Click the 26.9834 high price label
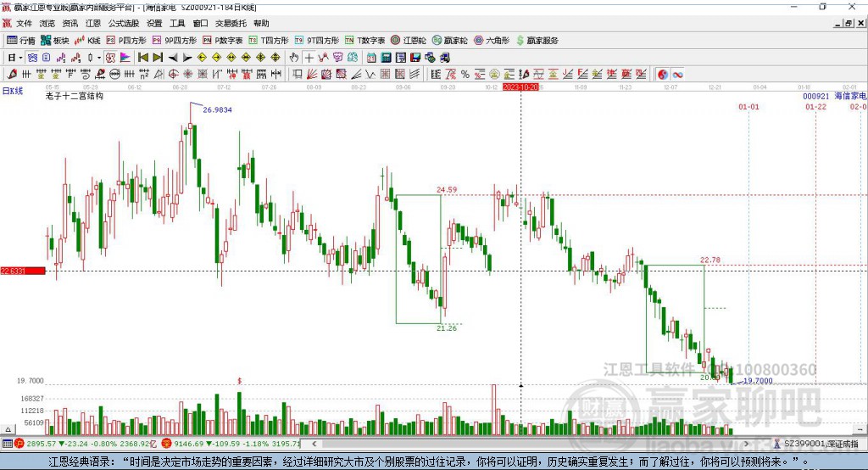This screenshot has height=470, width=868. point(218,109)
